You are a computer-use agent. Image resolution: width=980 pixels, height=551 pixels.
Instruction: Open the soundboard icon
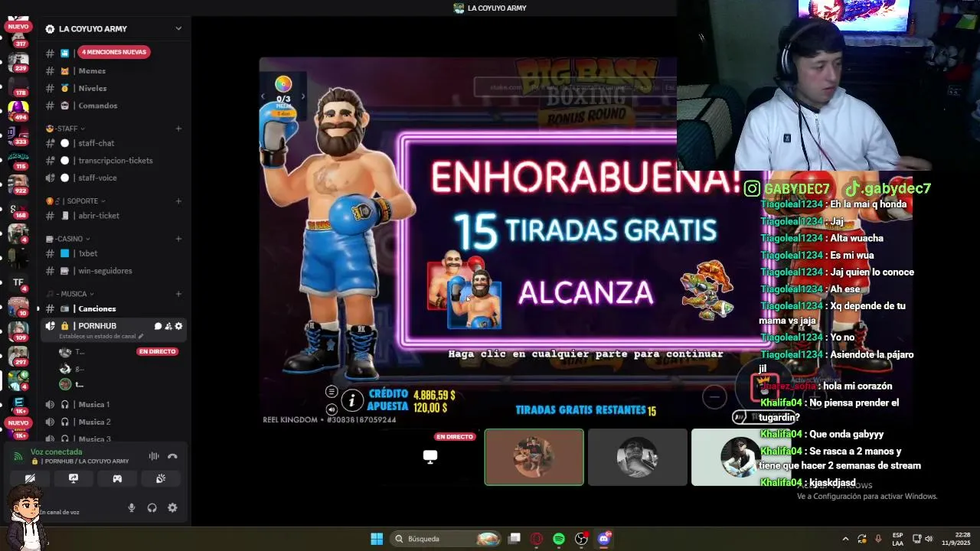pyautogui.click(x=161, y=478)
